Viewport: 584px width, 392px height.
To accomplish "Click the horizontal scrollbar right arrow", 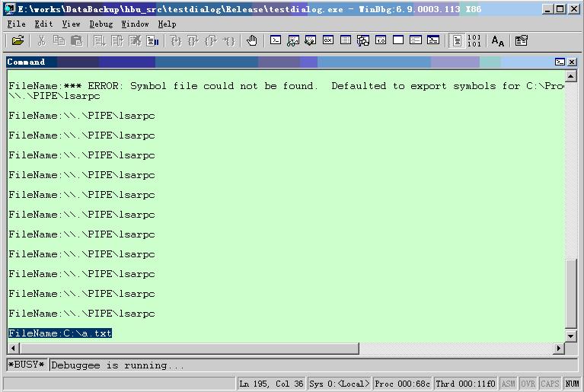I will tap(558, 348).
